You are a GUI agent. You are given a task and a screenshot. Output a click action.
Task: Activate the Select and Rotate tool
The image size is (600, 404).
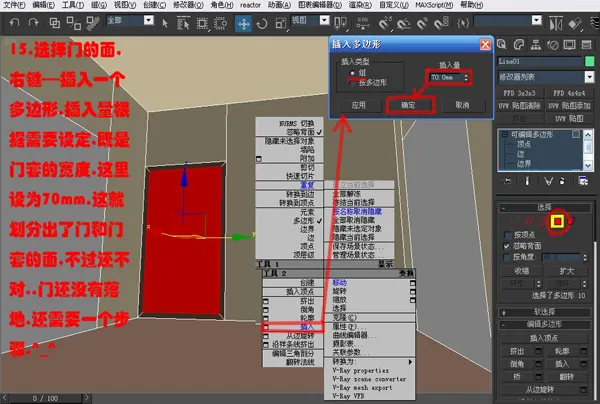(262, 24)
